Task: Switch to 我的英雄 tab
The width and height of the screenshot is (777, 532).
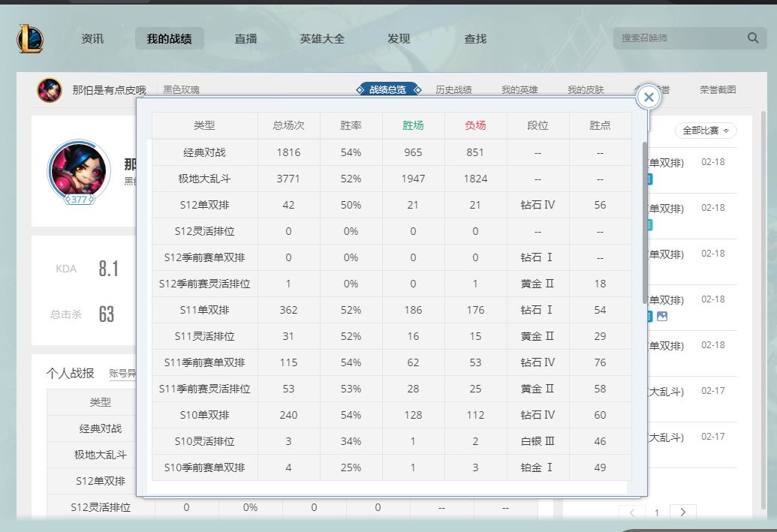Action: [520, 90]
